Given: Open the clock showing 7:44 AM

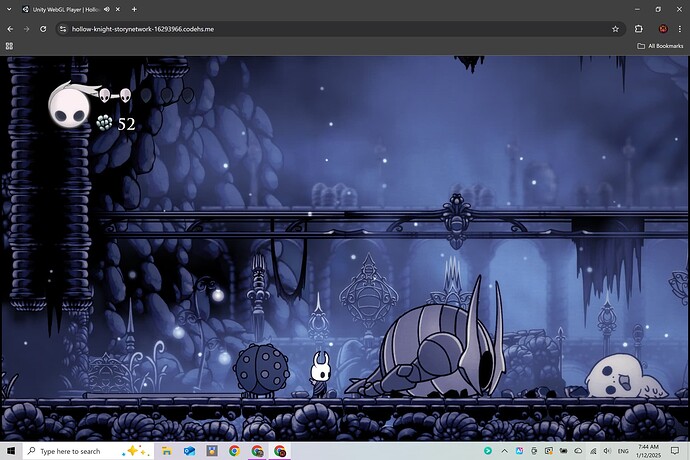Looking at the screenshot, I should point(648,451).
